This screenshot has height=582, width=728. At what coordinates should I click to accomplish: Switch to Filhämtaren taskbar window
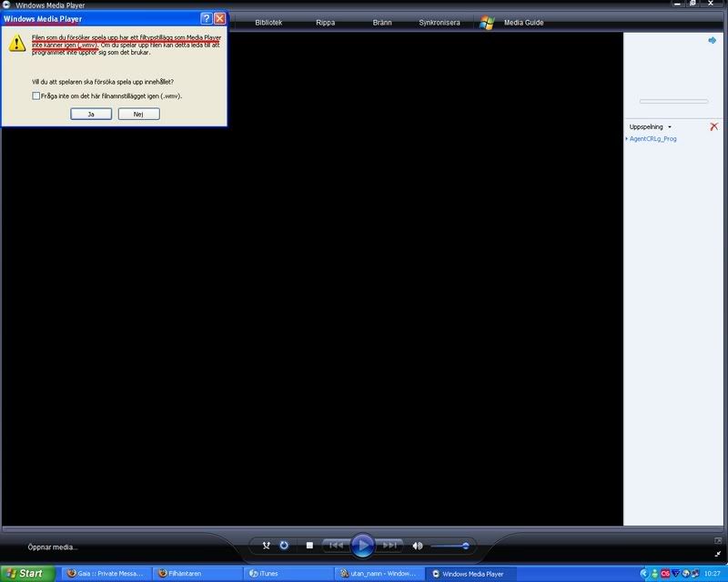(x=197, y=574)
